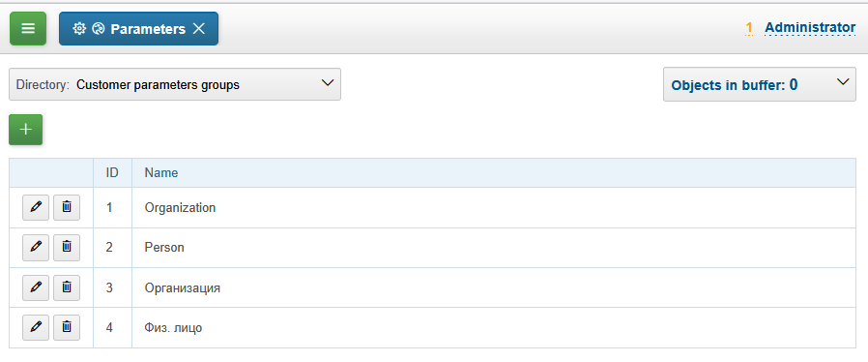Open the Administrator user link

(810, 27)
